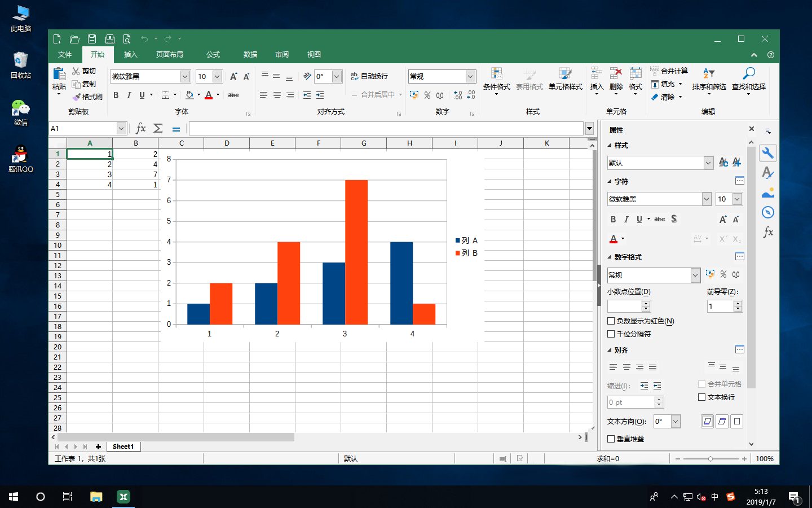Click the 自动换行 wrap text button
The width and height of the screenshot is (812, 508).
[369, 76]
